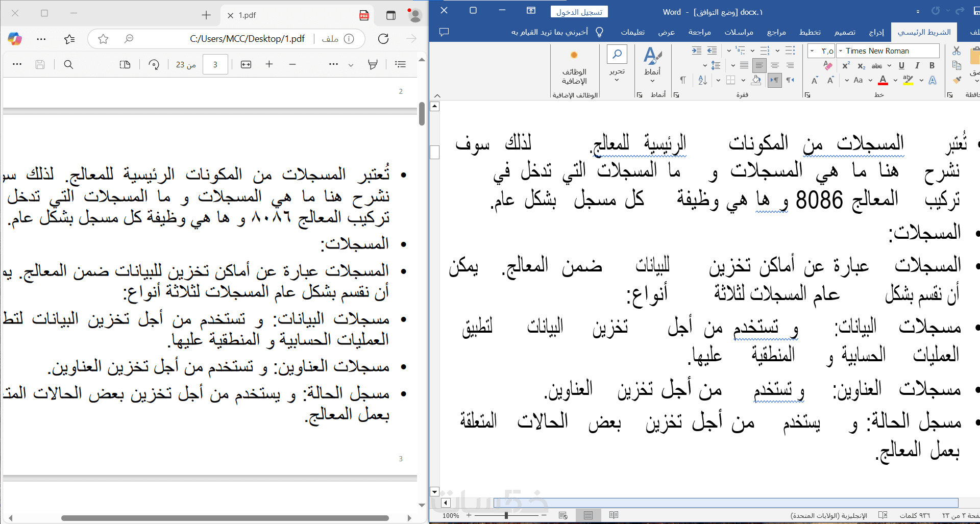The width and height of the screenshot is (980, 524).
Task: Zoom out of the PDF with minus
Action: [x=292, y=64]
